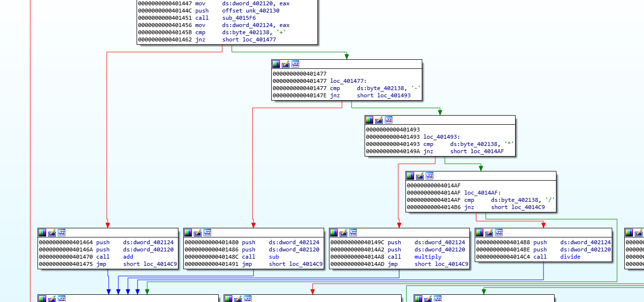
Task: Select 'jnz short loc_4014AF' line
Action: 435,151
